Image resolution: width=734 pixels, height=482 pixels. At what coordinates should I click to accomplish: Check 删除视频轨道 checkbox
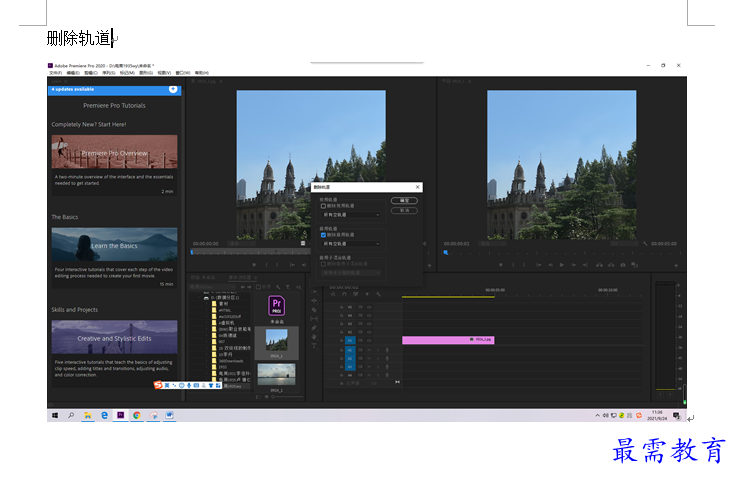(x=323, y=206)
